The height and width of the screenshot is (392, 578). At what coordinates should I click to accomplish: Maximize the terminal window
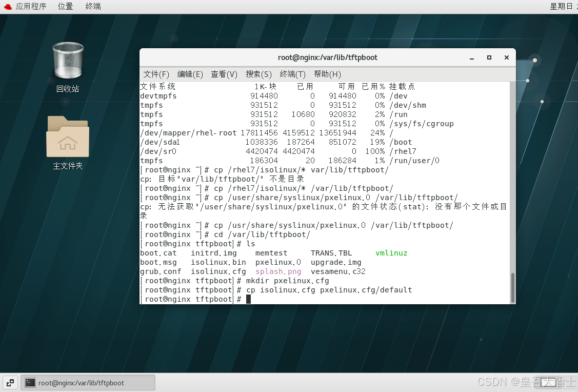pos(489,57)
